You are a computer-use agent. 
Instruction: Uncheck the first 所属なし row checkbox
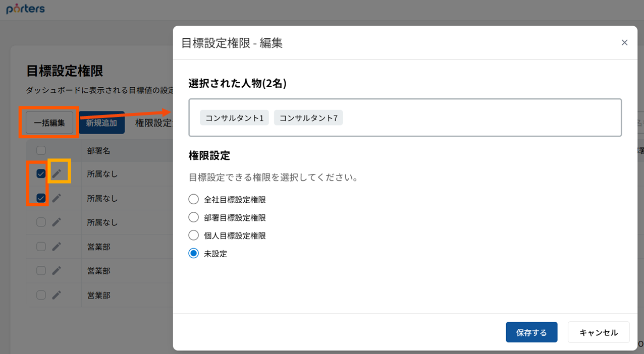pyautogui.click(x=41, y=174)
